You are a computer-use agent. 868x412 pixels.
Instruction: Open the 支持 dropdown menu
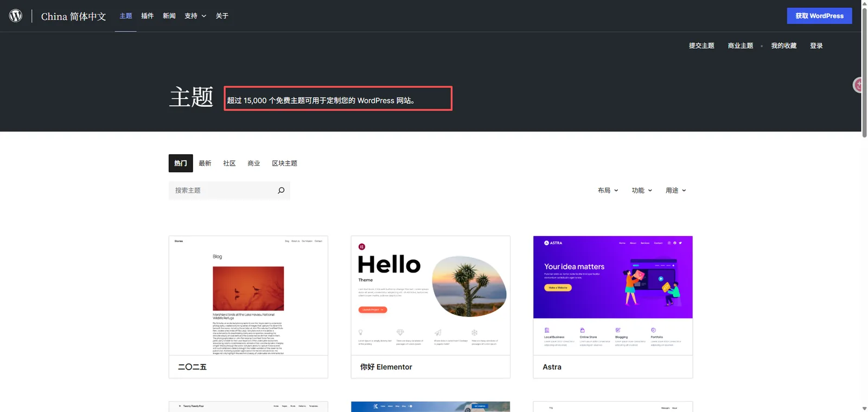(195, 16)
